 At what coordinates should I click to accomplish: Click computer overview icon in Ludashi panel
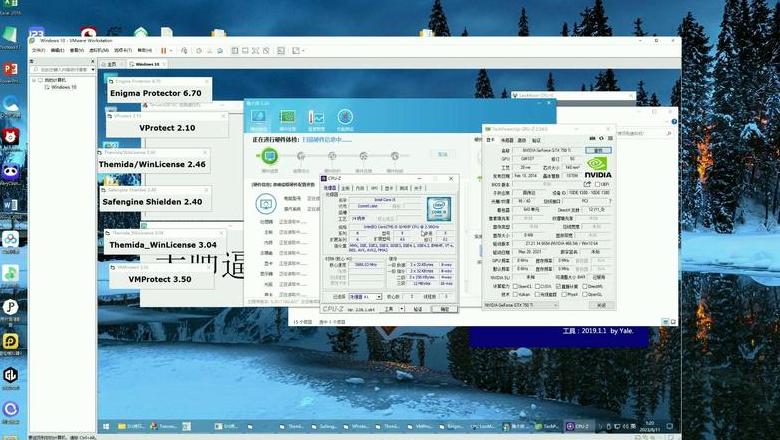[266, 204]
